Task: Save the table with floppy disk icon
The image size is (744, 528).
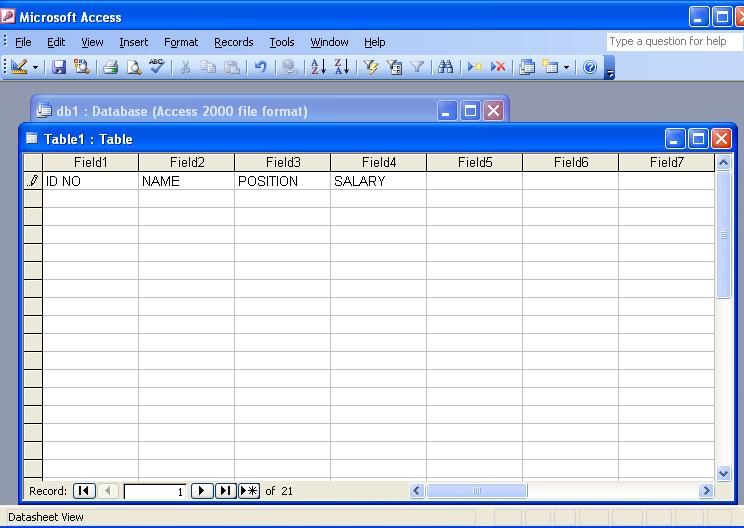Action: (59, 67)
